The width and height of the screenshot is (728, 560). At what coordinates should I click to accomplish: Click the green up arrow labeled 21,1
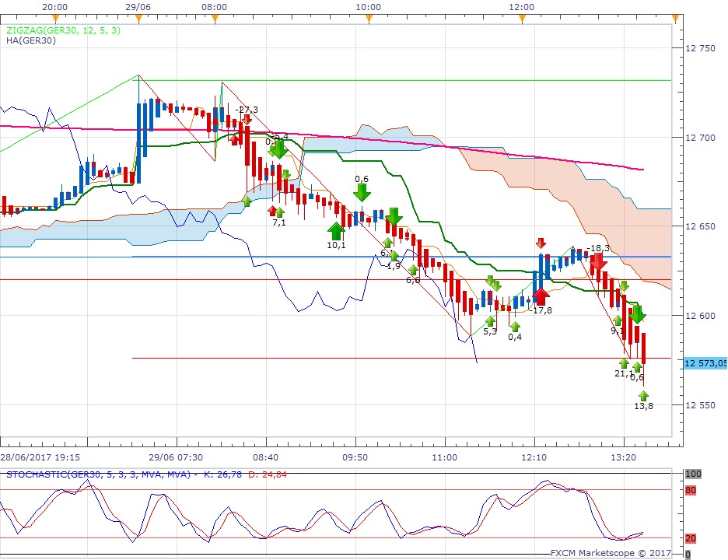(x=624, y=363)
